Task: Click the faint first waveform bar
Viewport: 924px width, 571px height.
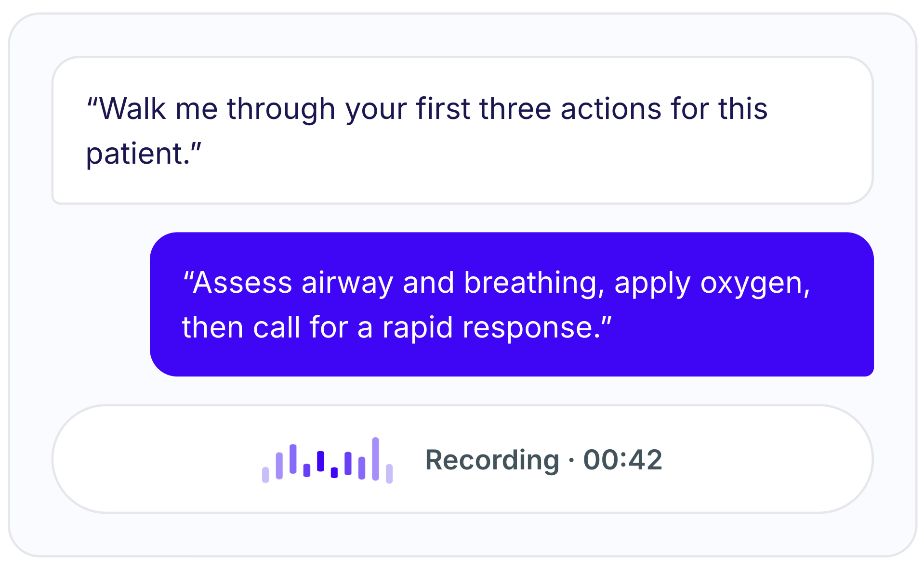Action: click(265, 474)
